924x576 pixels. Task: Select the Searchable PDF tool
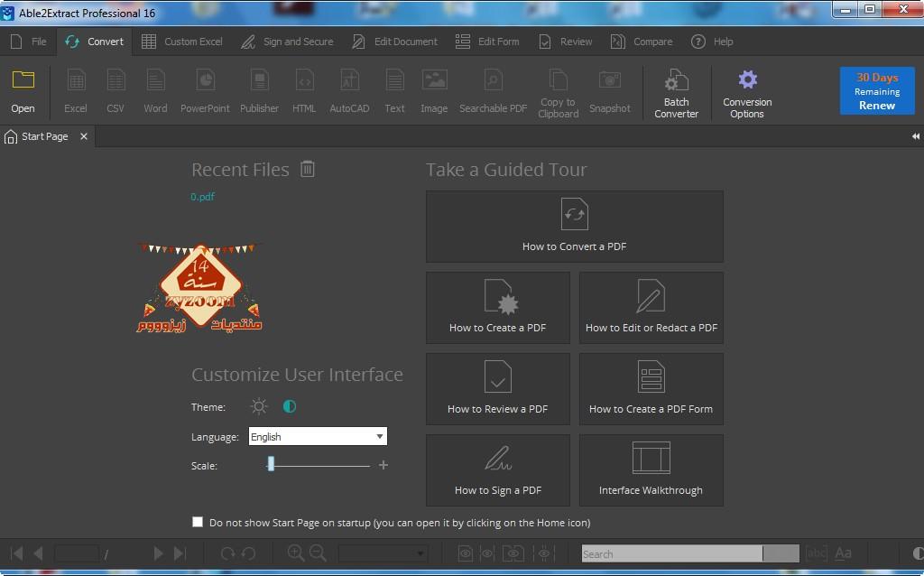(x=494, y=91)
